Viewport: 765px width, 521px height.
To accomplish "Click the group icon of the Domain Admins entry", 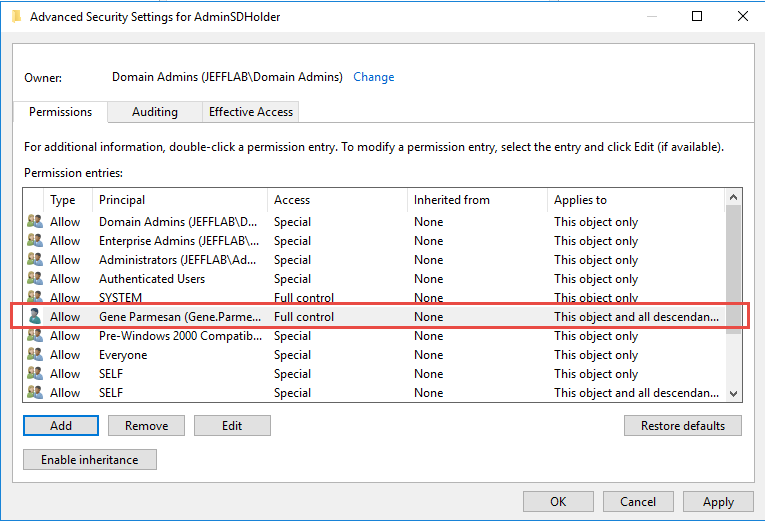I will [35, 221].
